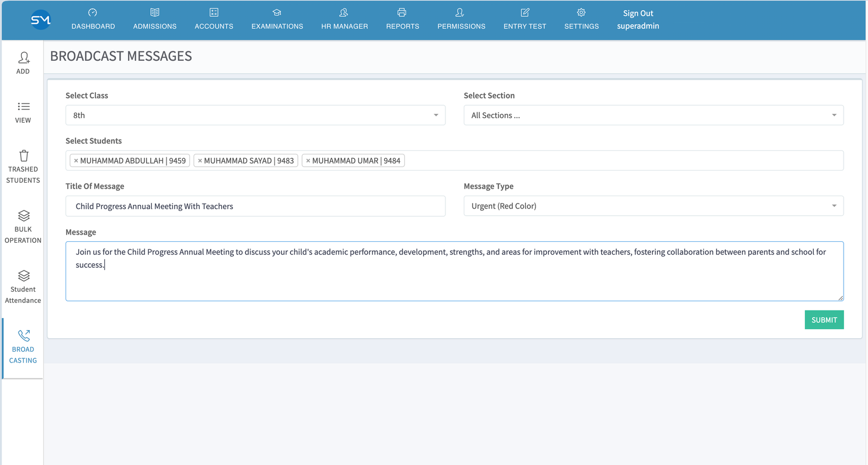Click the View list icon in sidebar
868x465 pixels.
click(24, 106)
